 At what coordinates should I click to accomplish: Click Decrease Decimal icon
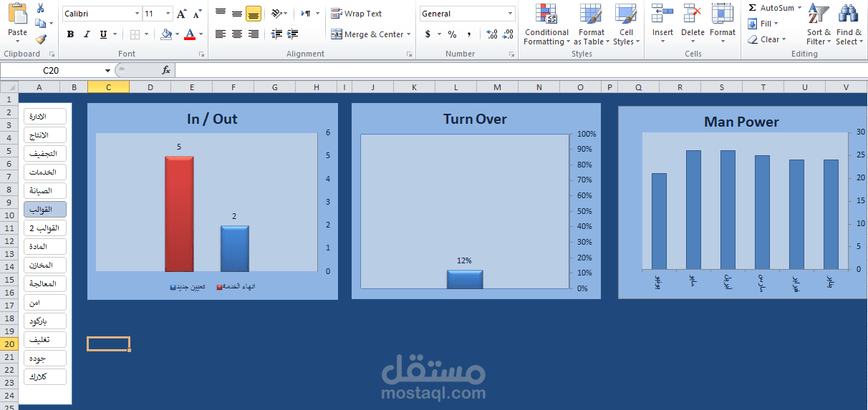(508, 34)
